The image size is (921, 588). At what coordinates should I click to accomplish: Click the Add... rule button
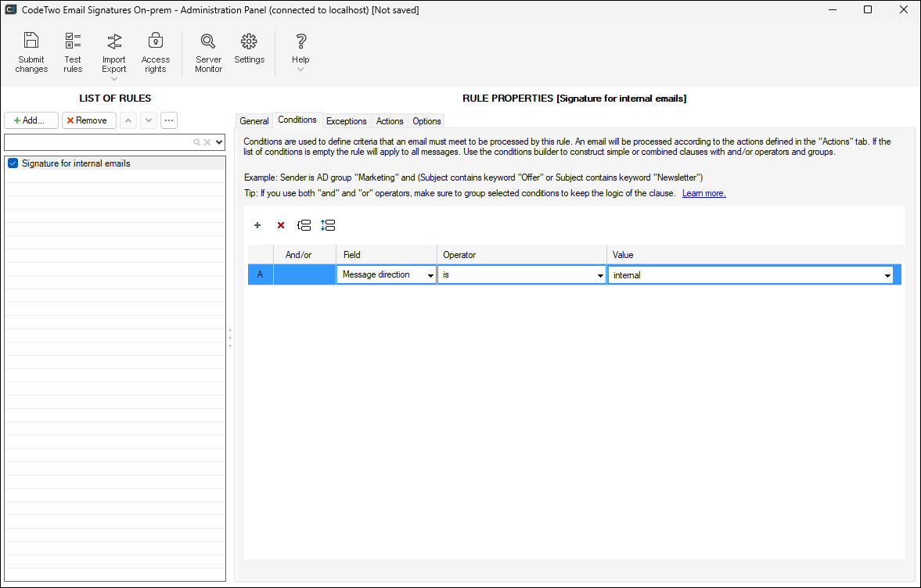pos(31,120)
